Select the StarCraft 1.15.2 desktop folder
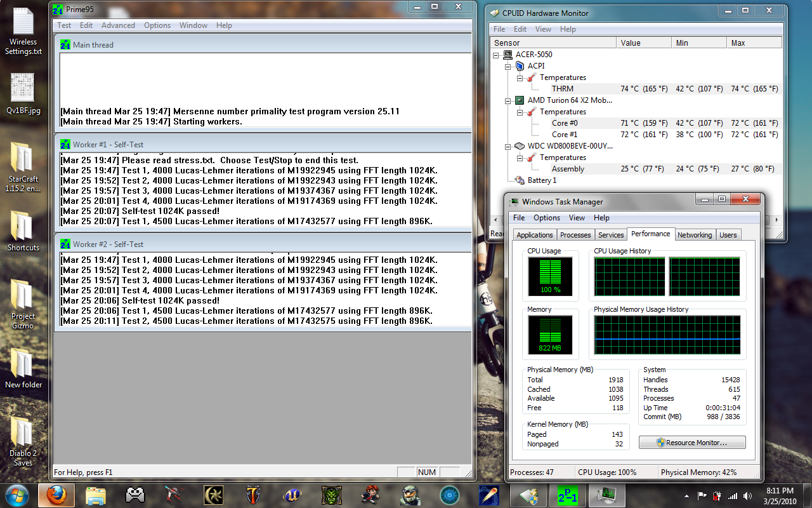The width and height of the screenshot is (812, 508). [23, 168]
